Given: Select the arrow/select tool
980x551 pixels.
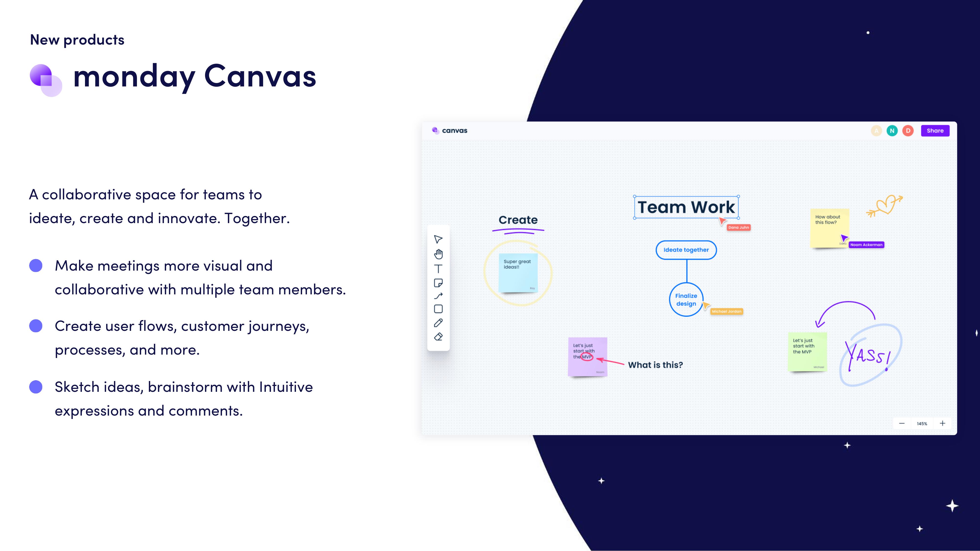Looking at the screenshot, I should coord(438,239).
